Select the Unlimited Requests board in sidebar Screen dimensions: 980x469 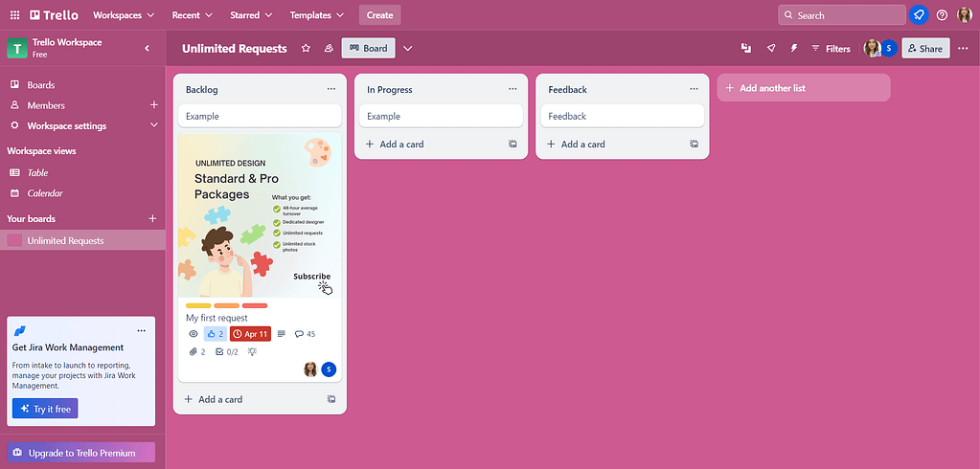(x=82, y=240)
